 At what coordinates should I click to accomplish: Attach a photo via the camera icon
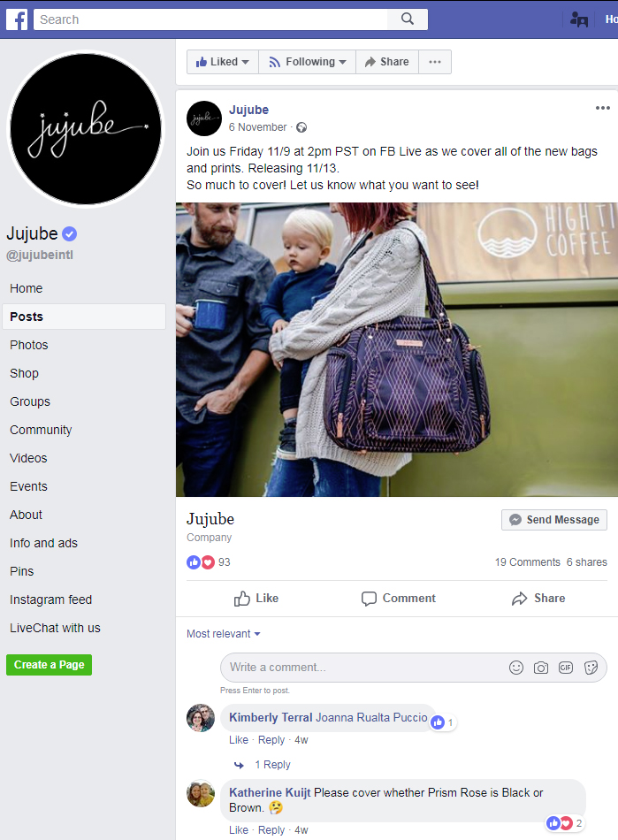tap(541, 668)
